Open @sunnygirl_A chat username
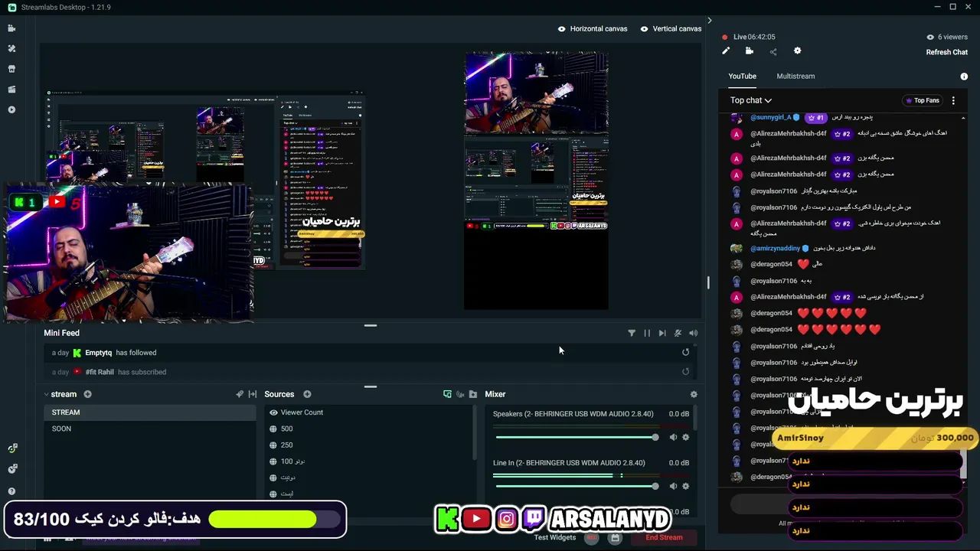 [x=770, y=117]
